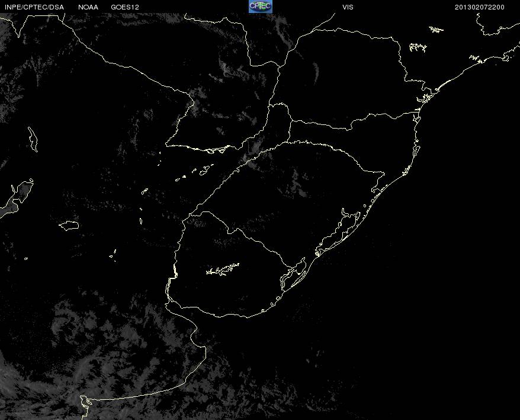Click the GOES12 satellite label
Viewport: 520px width, 420px height.
[x=125, y=7]
